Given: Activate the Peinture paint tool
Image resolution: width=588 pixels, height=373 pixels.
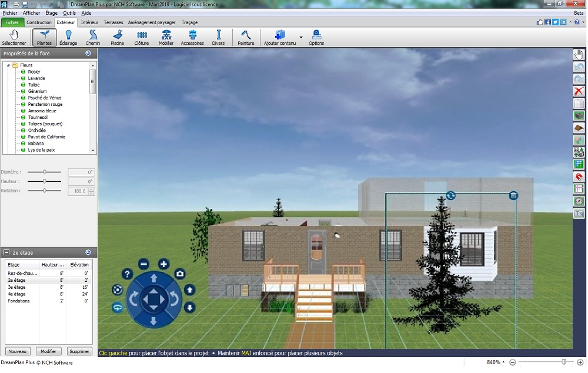Looking at the screenshot, I should point(246,38).
